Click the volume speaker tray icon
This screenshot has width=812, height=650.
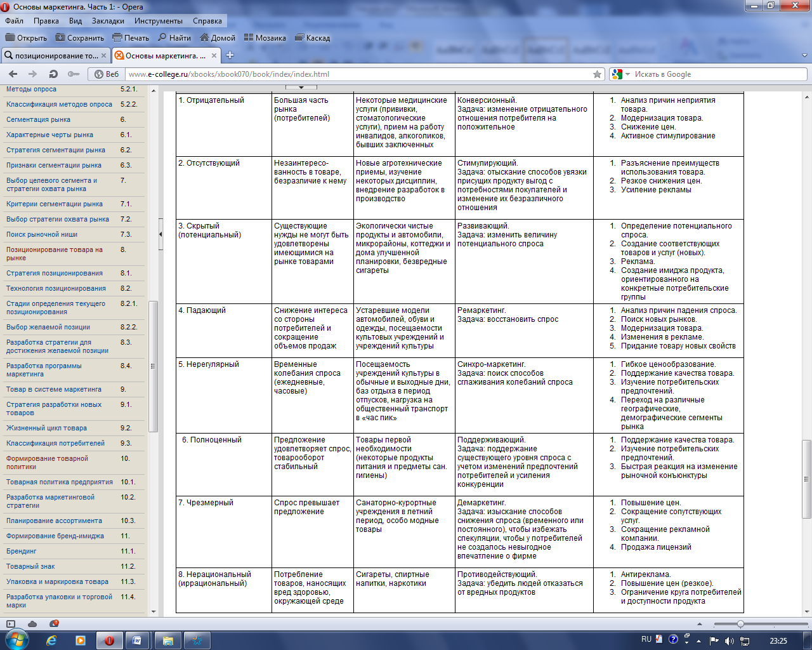point(730,641)
